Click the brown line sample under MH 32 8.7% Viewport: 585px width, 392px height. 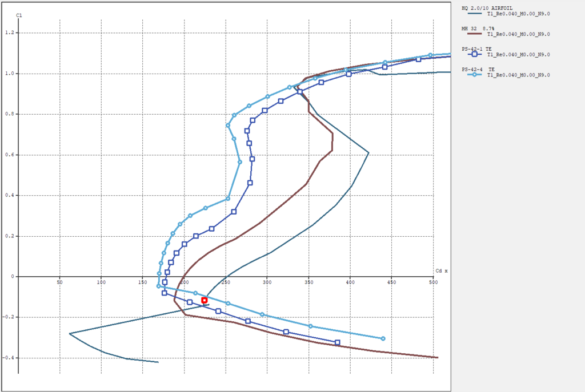474,34
